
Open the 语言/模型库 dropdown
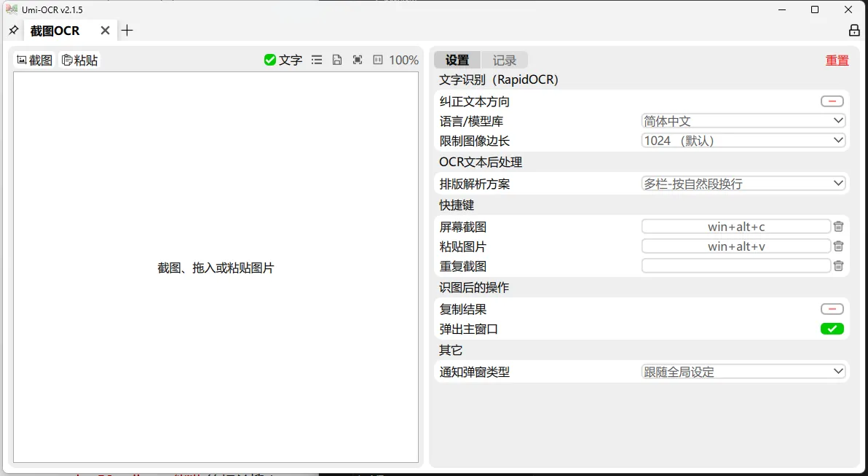click(x=743, y=121)
